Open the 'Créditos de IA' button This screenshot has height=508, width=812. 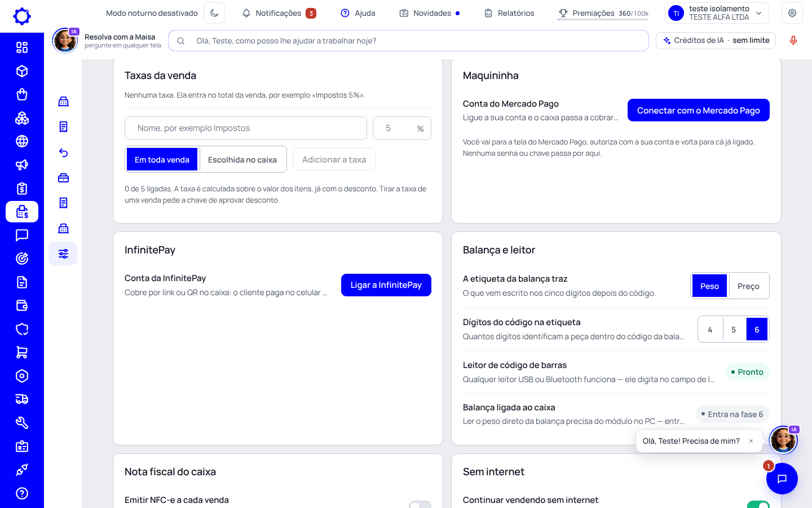(716, 41)
